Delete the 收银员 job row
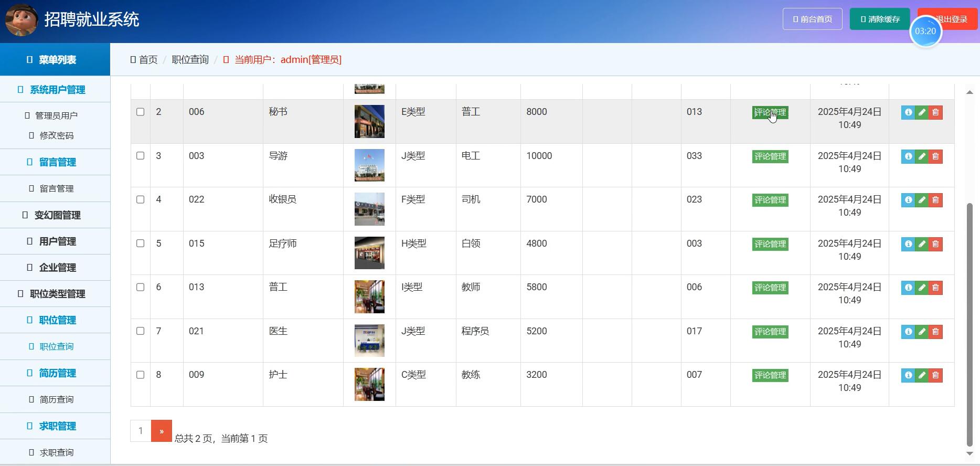 tap(935, 200)
